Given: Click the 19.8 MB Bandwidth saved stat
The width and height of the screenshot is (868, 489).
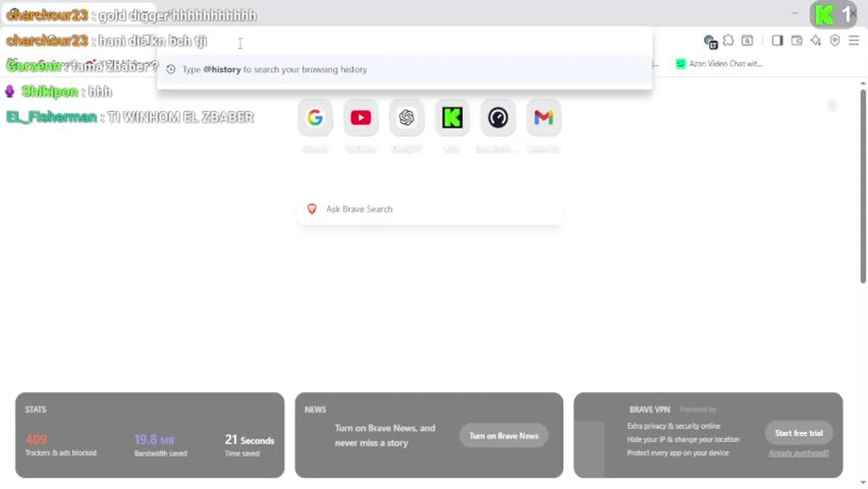Looking at the screenshot, I should (x=160, y=445).
